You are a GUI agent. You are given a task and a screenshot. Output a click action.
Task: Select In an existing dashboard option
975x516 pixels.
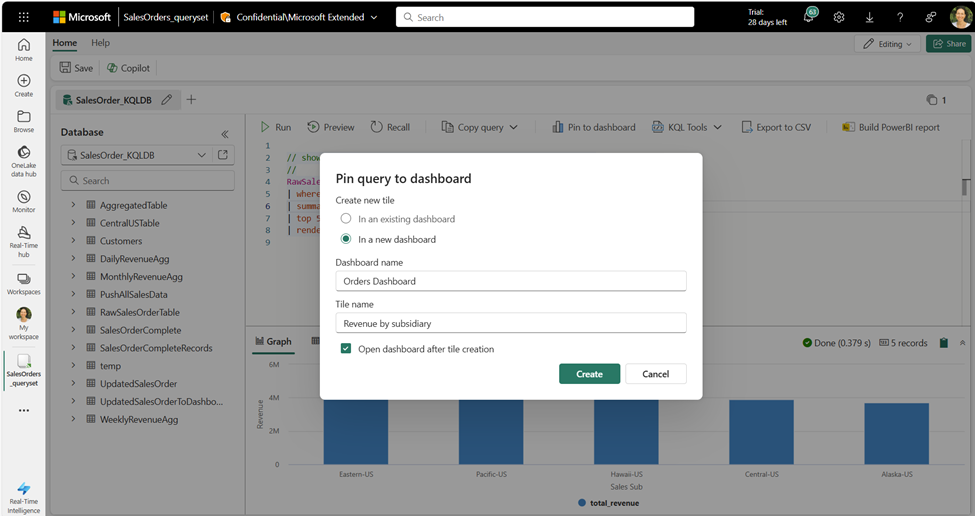[346, 218]
